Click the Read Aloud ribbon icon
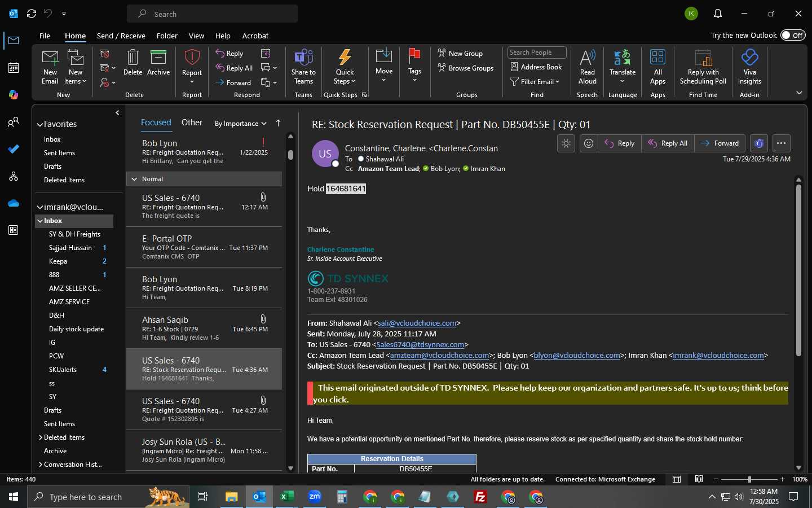The height and width of the screenshot is (508, 812). 587,67
